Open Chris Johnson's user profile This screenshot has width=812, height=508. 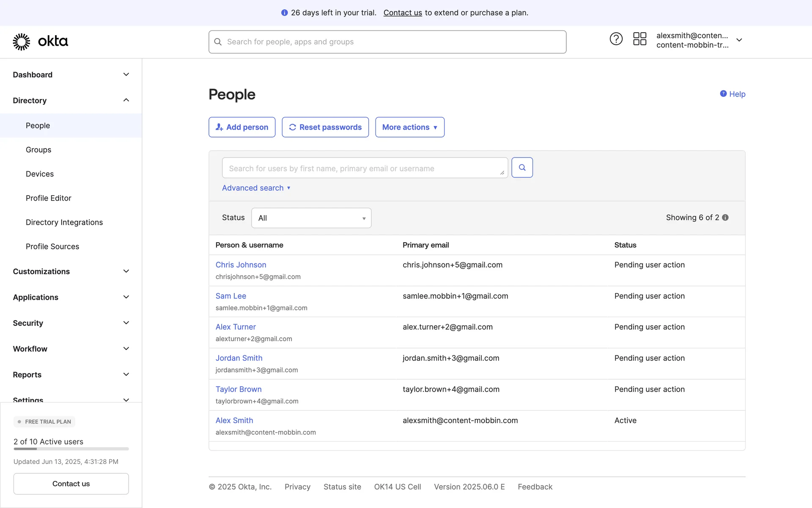point(241,265)
